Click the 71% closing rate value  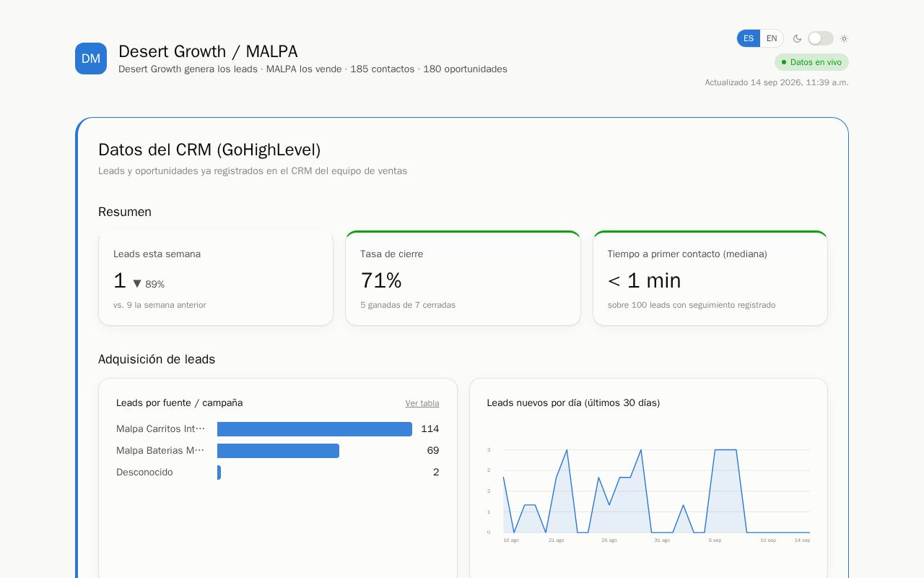pyautogui.click(x=381, y=280)
